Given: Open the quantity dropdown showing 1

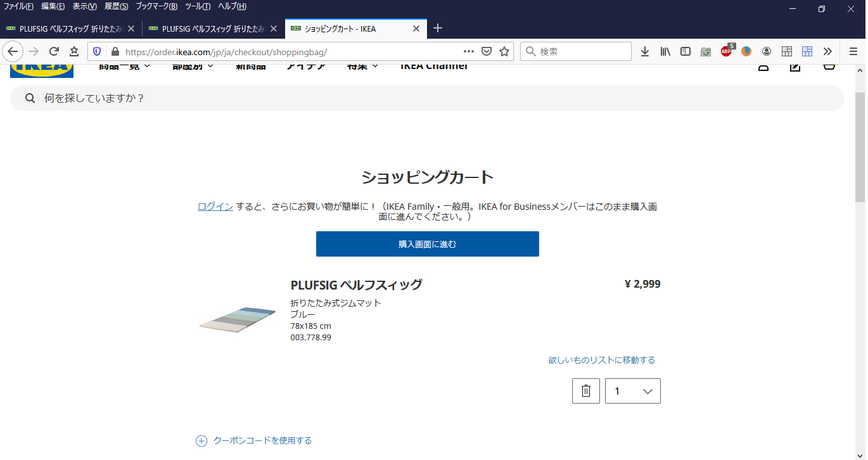Looking at the screenshot, I should (633, 391).
